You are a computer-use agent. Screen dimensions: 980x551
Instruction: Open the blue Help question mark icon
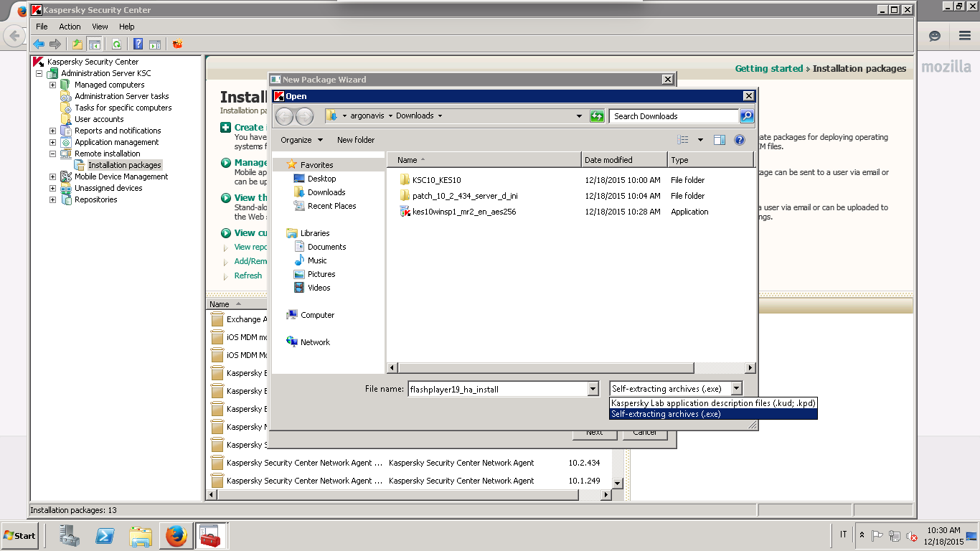(138, 44)
